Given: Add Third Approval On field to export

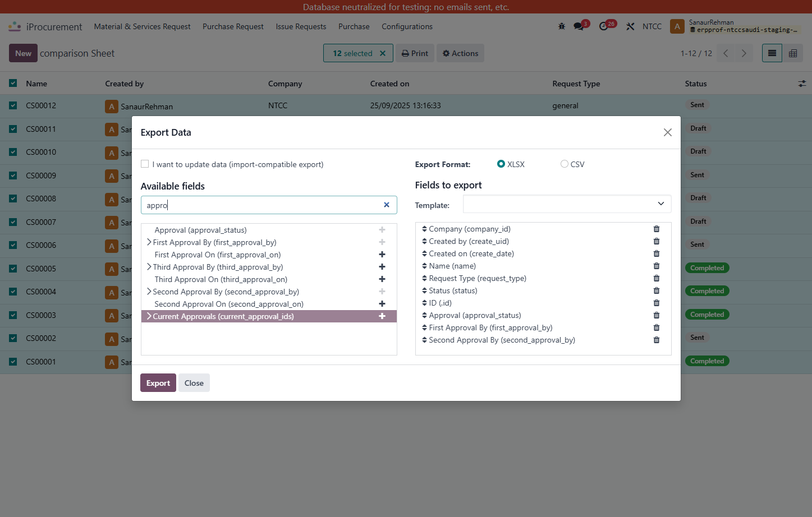Looking at the screenshot, I should (382, 279).
